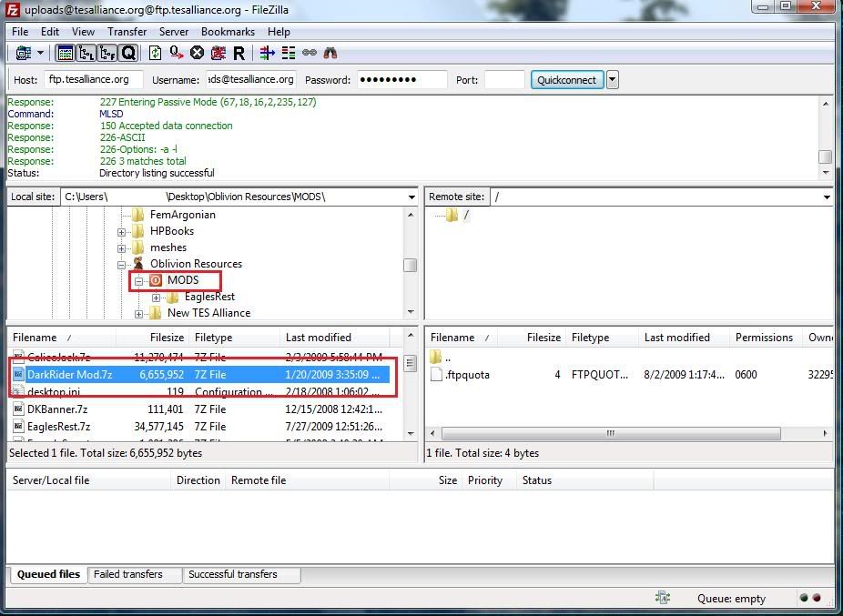Viewport: 843px width, 616px height.
Task: Click the message log vertical scrollbar
Action: (825, 137)
